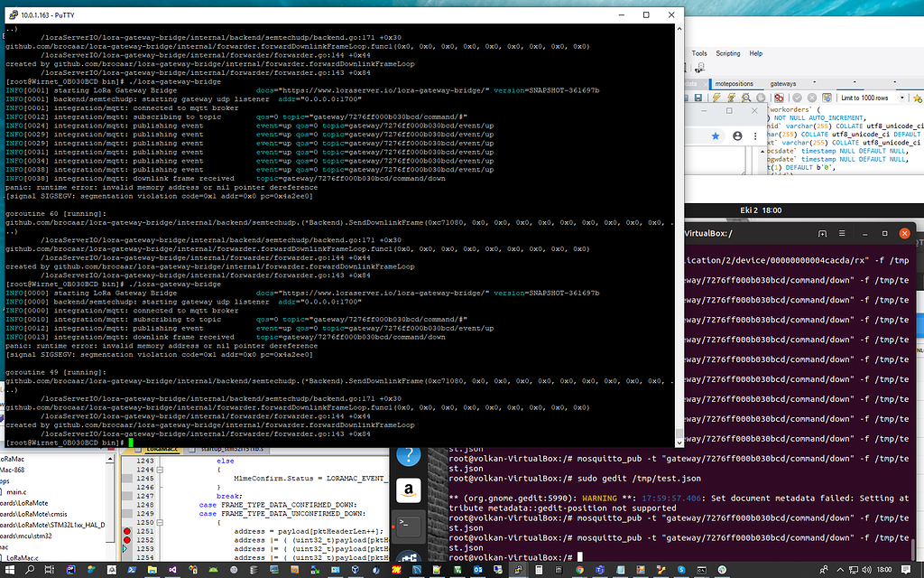The image size is (924, 578).
Task: Click the PuTTY scrollbar up arrow
Action: (679, 28)
